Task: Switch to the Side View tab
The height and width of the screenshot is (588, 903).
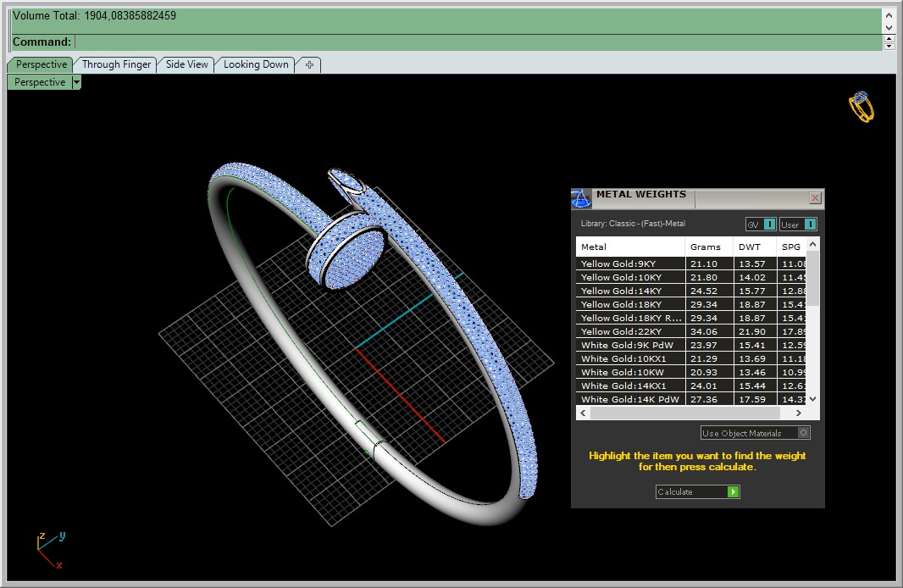Action: (x=186, y=64)
